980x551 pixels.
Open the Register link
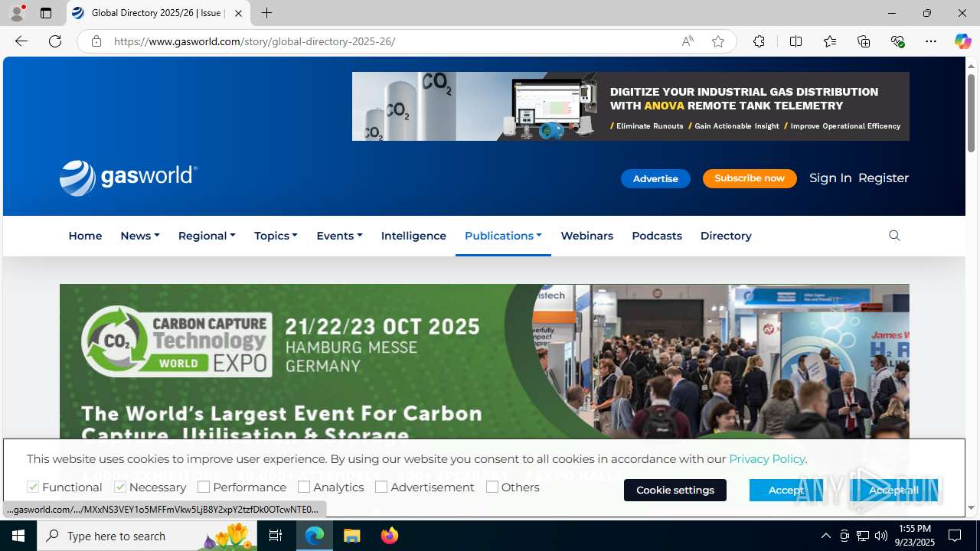[884, 178]
